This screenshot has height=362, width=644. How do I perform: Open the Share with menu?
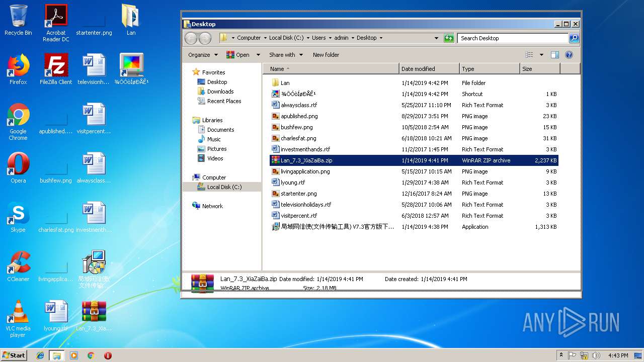[286, 55]
